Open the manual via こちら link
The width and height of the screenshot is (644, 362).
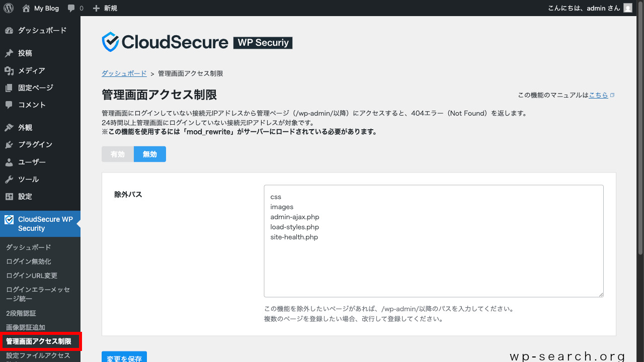pos(599,95)
